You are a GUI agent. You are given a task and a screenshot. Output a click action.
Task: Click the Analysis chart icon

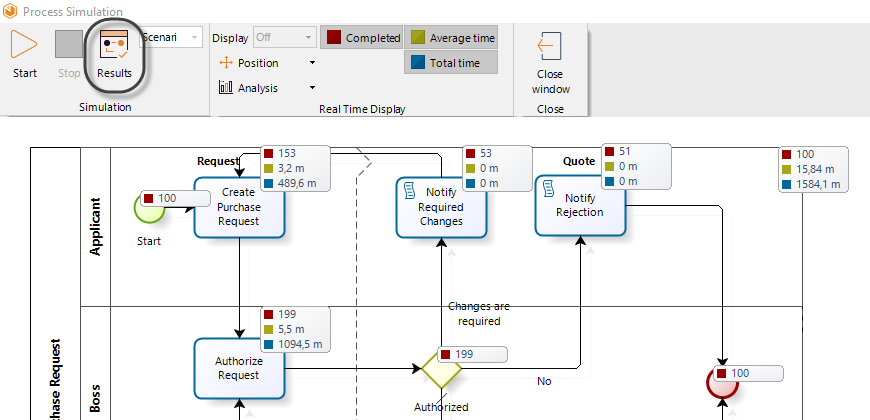(x=226, y=88)
